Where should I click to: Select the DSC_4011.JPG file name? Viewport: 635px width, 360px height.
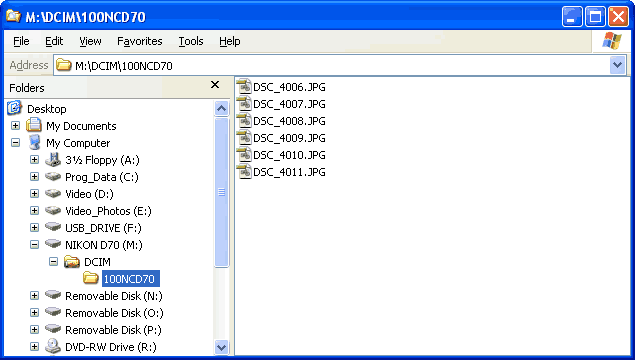289,172
